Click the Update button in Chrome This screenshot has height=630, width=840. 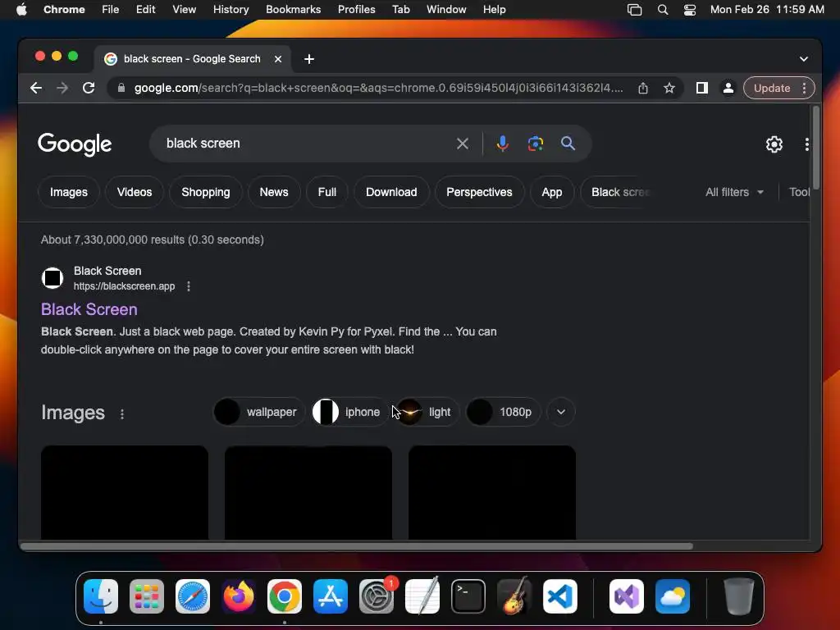tap(772, 88)
